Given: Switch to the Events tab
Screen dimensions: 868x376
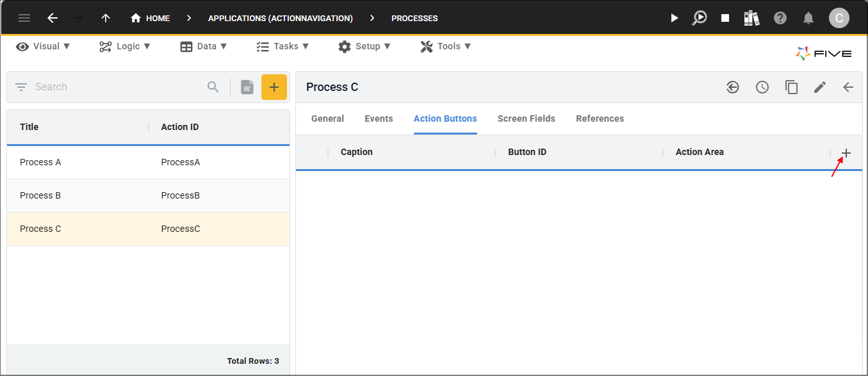Looking at the screenshot, I should 379,119.
